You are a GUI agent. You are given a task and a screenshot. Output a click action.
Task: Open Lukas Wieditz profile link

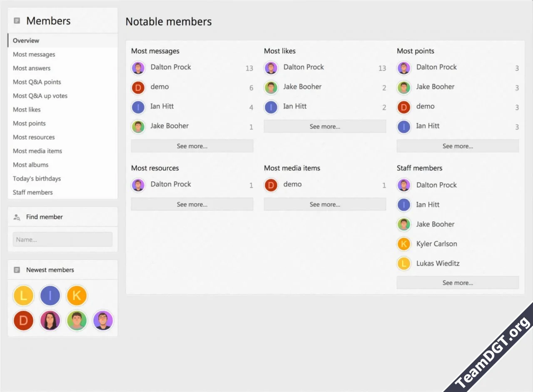[438, 263]
